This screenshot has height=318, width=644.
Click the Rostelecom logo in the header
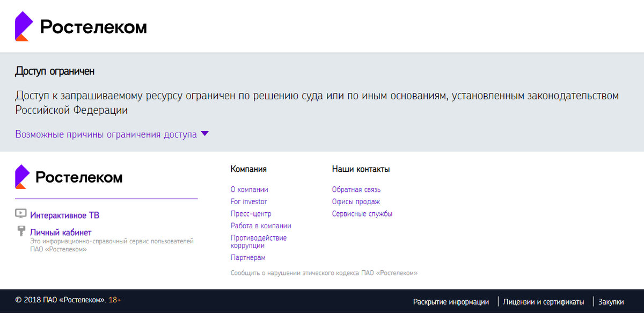pos(80,26)
